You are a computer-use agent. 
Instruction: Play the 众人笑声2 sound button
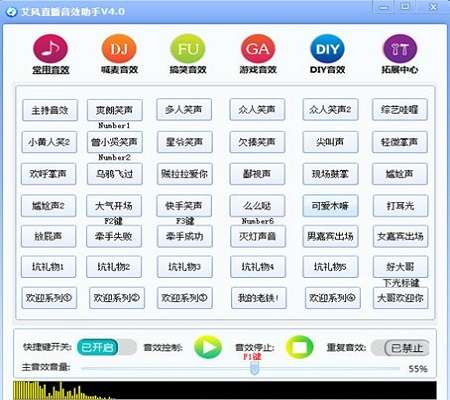330,109
